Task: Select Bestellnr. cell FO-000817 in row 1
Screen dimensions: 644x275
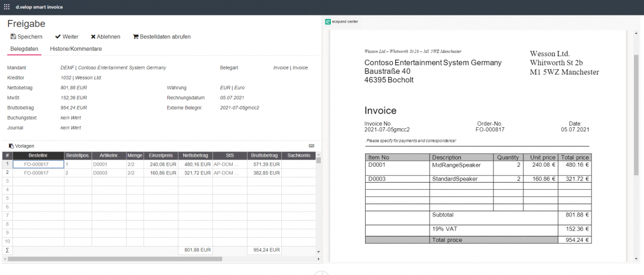Action: (38, 164)
